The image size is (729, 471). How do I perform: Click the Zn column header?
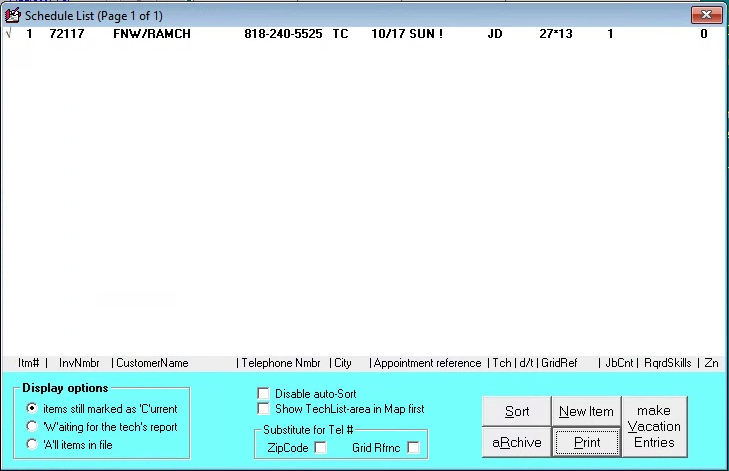711,363
